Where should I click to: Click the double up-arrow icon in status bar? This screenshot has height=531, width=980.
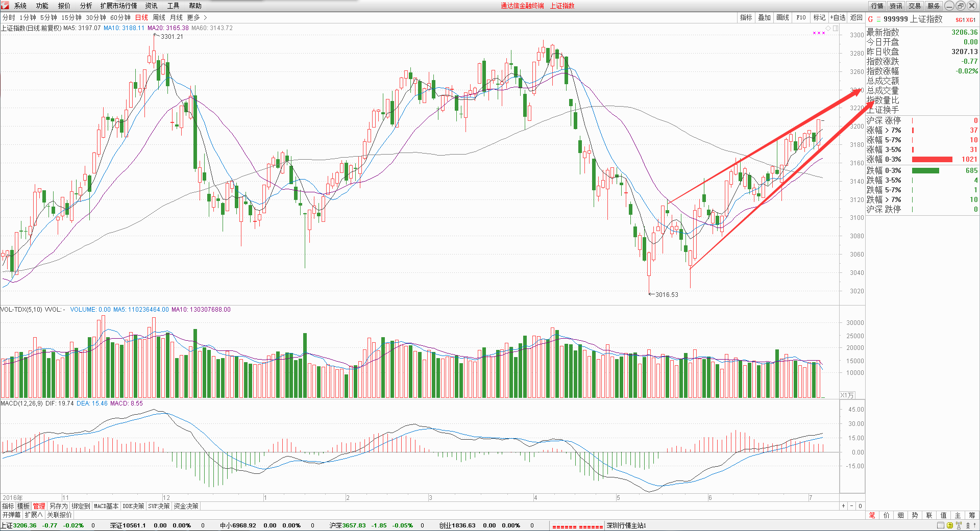[x=968, y=525]
